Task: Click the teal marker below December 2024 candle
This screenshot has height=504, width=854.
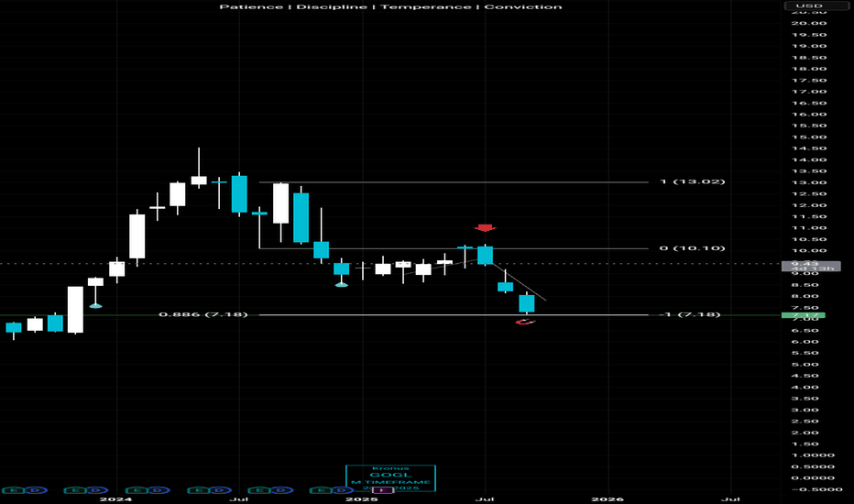Action: coord(342,284)
